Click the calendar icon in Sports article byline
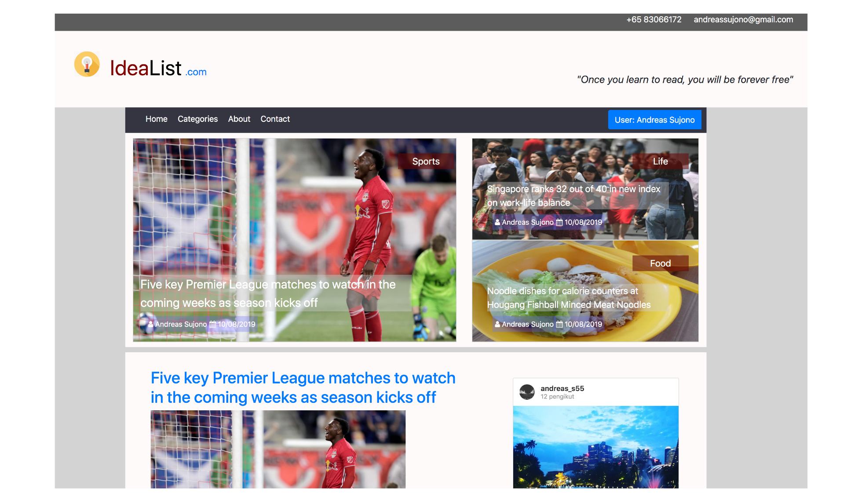The height and width of the screenshot is (504, 862). point(212,325)
